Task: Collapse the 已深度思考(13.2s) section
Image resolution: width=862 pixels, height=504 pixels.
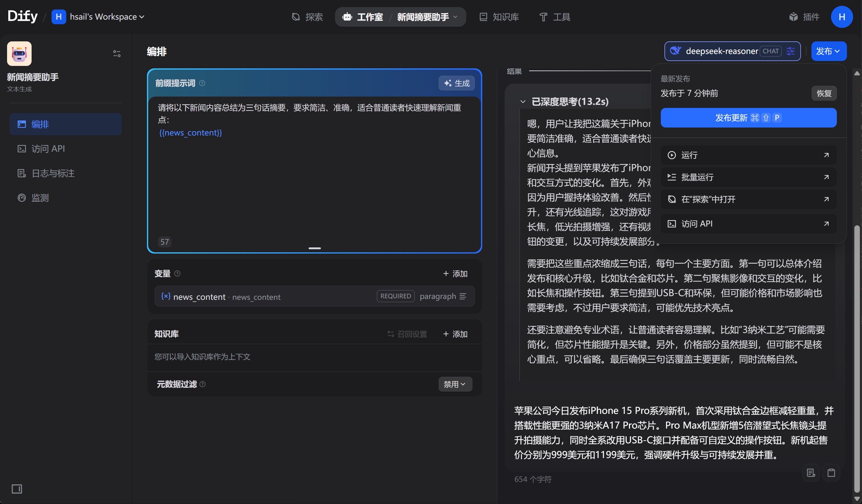Action: [523, 101]
